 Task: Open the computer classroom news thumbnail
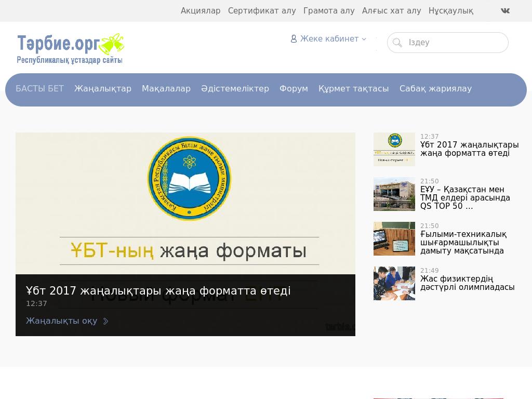[394, 239]
